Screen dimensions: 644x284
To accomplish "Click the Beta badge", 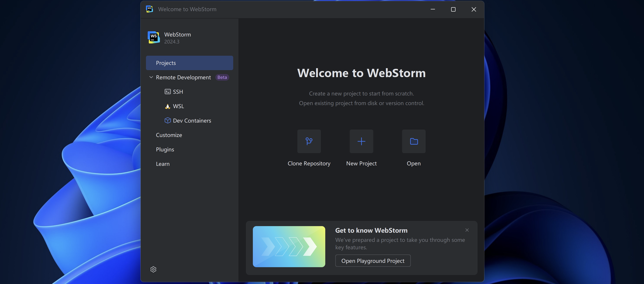I will (222, 77).
